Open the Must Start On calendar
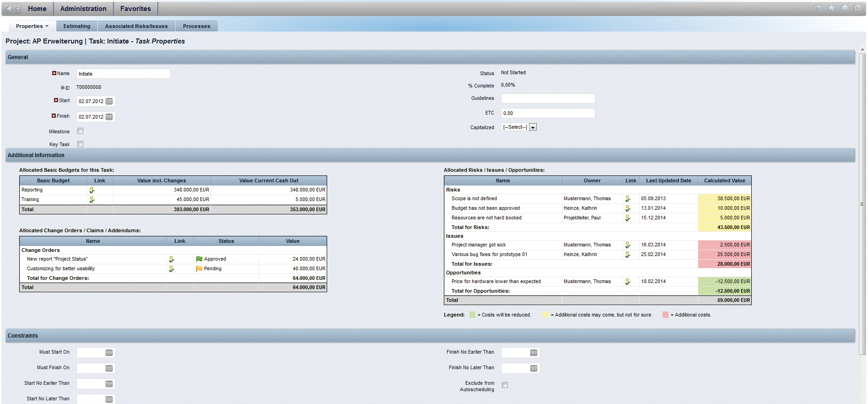868x404 pixels. point(109,353)
